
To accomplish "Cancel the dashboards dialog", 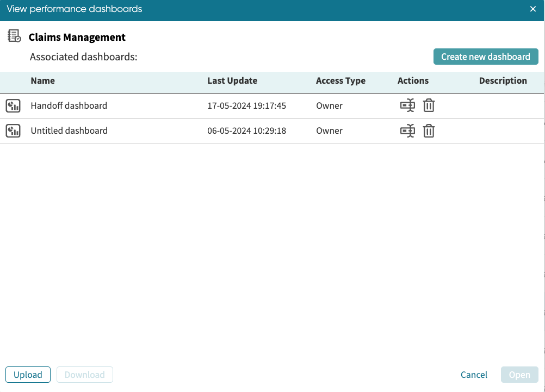I will point(474,375).
